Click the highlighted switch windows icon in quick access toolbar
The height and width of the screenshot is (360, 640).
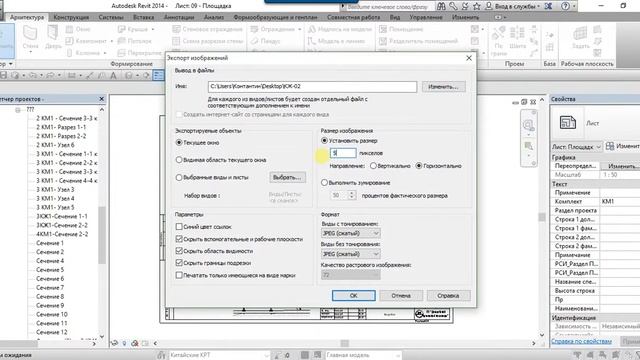point(158,76)
